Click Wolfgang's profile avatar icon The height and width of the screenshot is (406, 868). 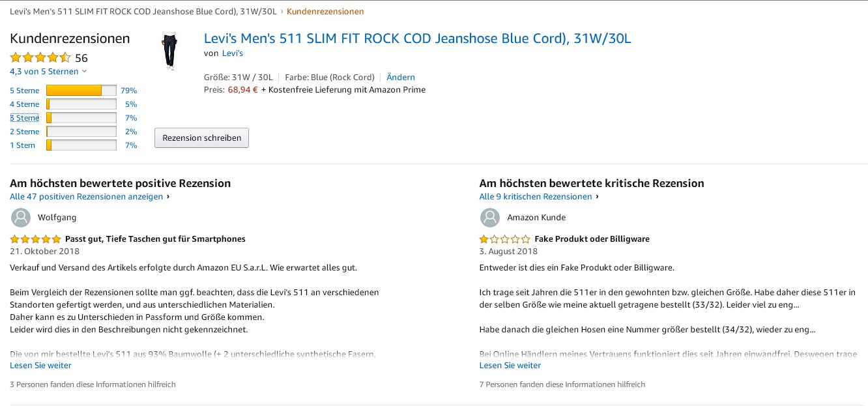[x=22, y=218]
